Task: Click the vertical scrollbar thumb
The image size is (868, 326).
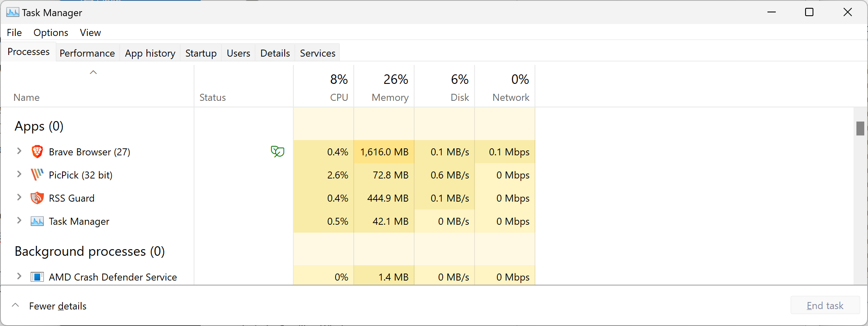Action: point(860,128)
